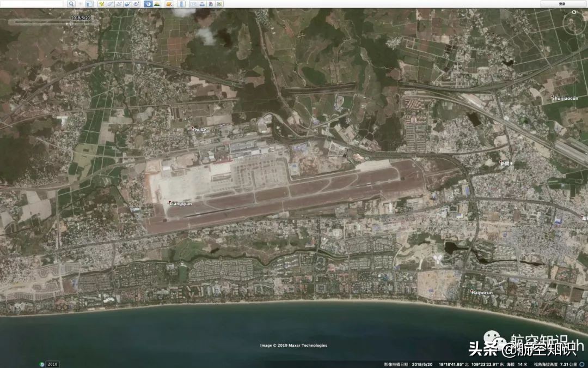The image size is (588, 368).
Task: Click the 2018/5/20 date above time slider
Action: pyautogui.click(x=81, y=17)
